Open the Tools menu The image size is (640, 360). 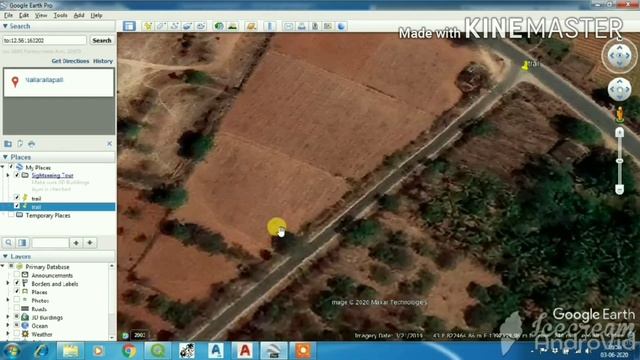pos(60,16)
